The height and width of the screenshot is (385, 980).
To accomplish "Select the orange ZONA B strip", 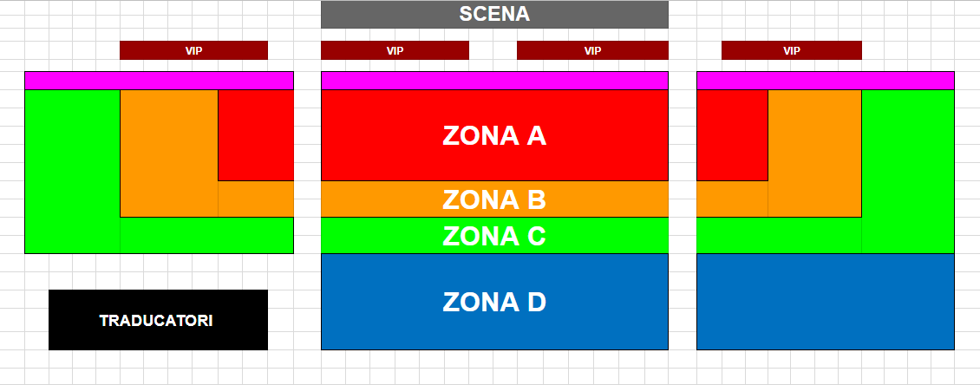I will coord(494,199).
